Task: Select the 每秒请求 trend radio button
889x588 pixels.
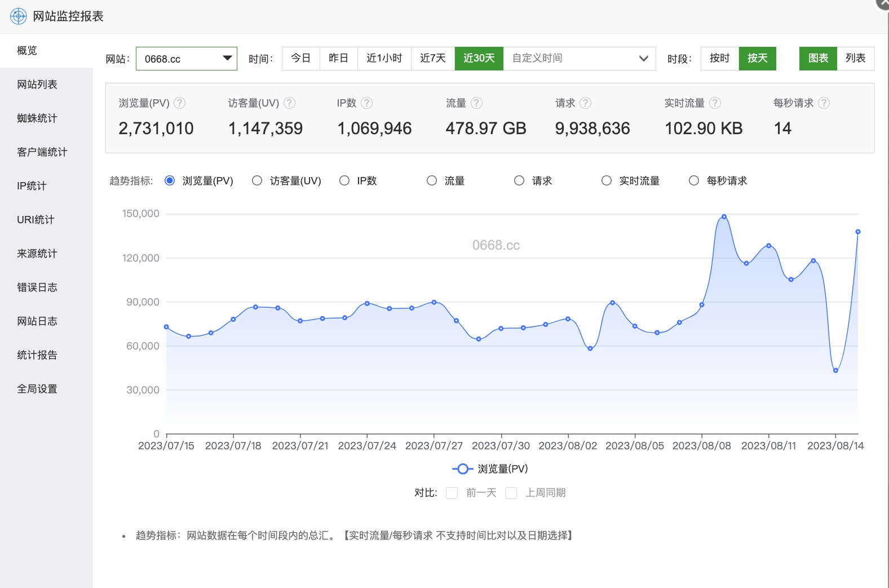Action: point(694,180)
